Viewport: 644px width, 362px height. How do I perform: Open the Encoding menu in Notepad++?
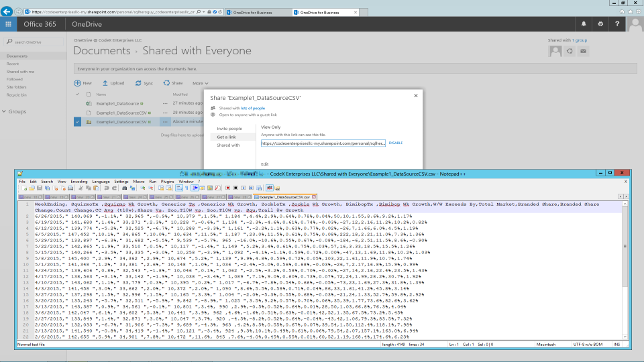pos(79,182)
